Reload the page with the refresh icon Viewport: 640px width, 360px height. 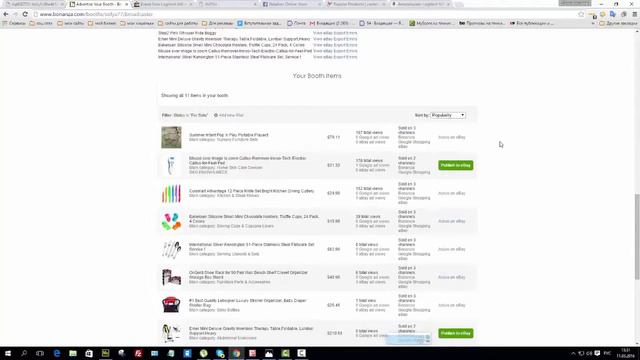[25, 14]
